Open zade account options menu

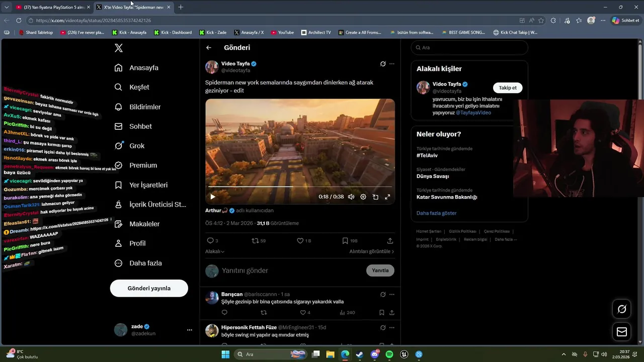point(190,330)
